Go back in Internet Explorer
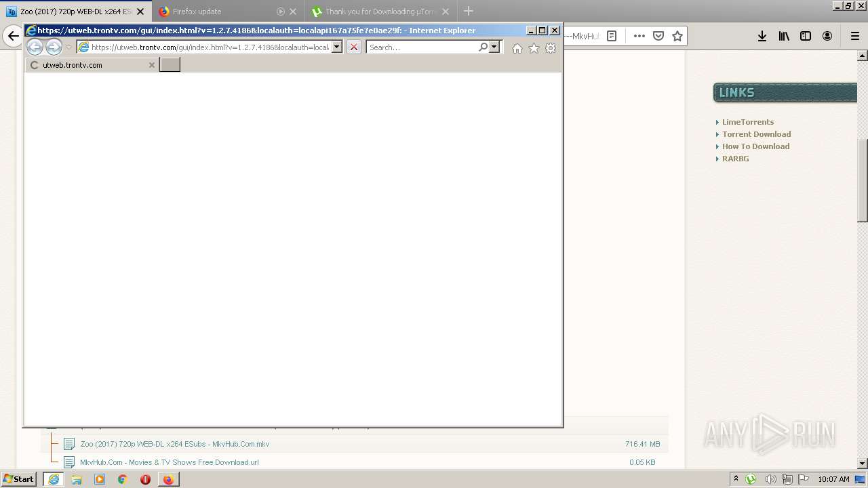The height and width of the screenshot is (488, 868). pos(35,47)
